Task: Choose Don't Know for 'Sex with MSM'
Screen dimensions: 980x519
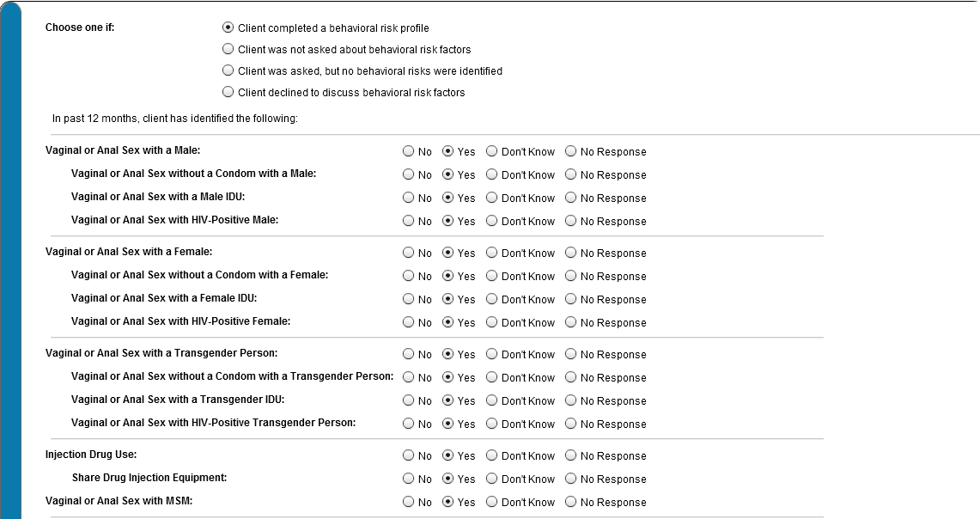Action: (x=491, y=502)
